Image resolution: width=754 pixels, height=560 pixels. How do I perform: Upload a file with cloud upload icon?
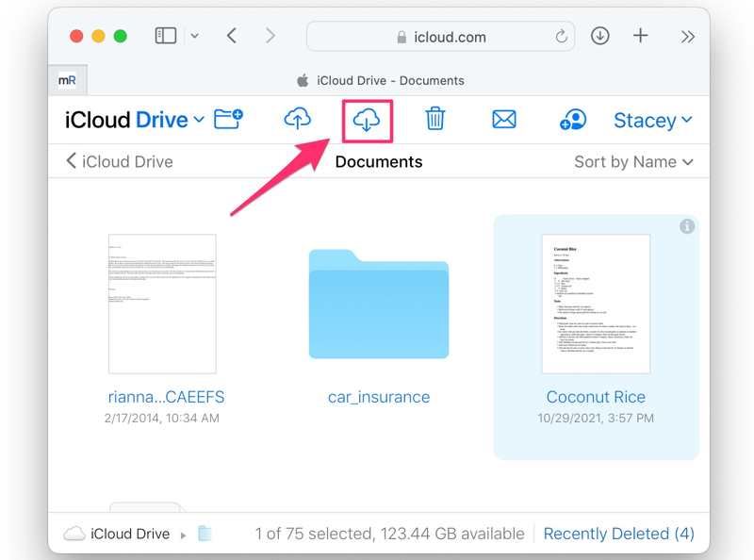[x=298, y=119]
